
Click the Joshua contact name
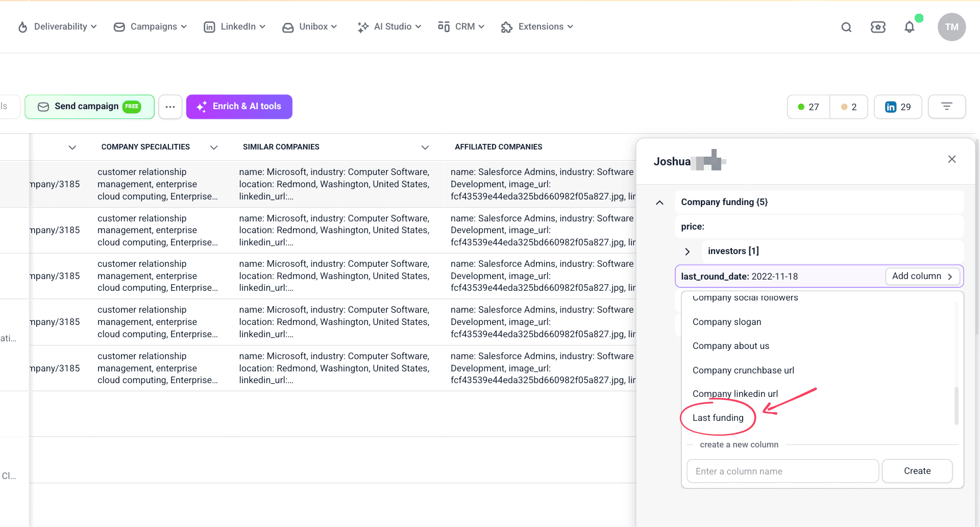(672, 162)
